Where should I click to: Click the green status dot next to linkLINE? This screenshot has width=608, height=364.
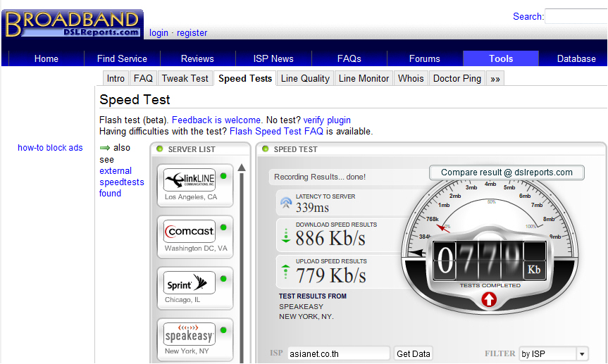pos(223,176)
